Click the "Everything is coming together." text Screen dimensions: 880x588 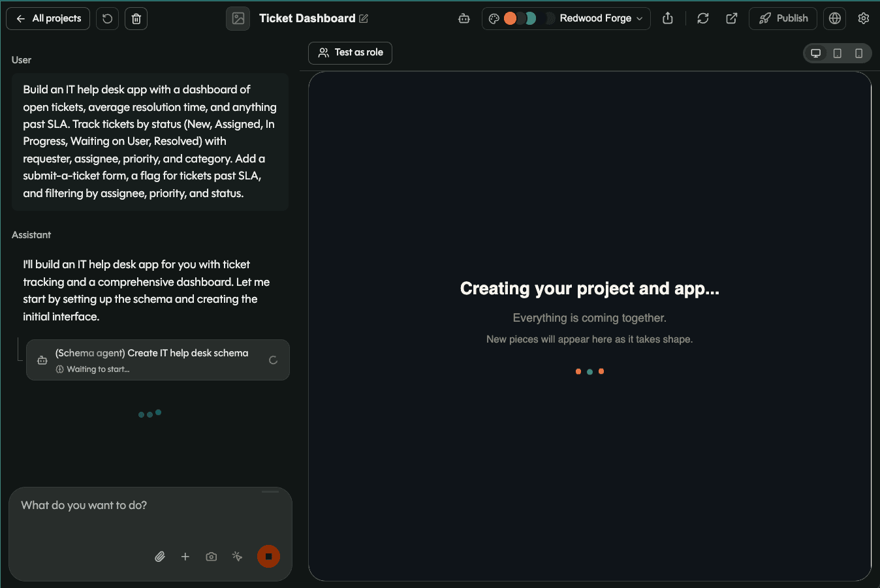tap(589, 318)
